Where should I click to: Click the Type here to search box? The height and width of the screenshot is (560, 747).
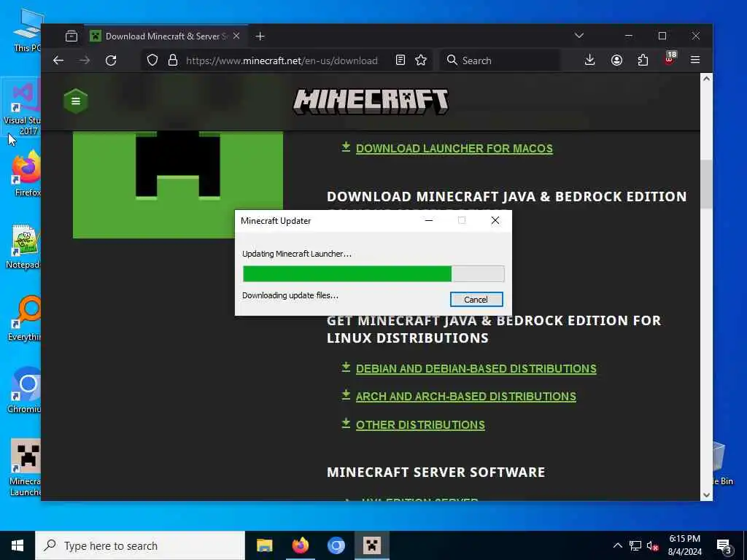pos(140,545)
